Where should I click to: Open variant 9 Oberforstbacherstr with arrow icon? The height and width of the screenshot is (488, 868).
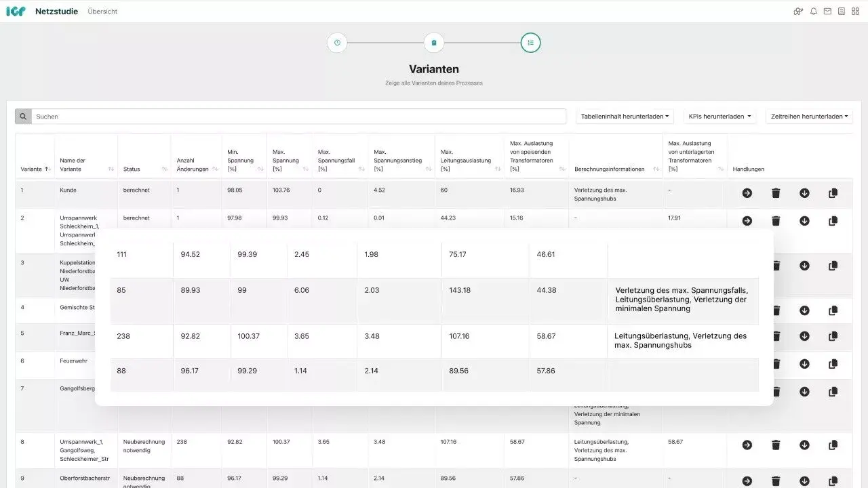(x=747, y=481)
